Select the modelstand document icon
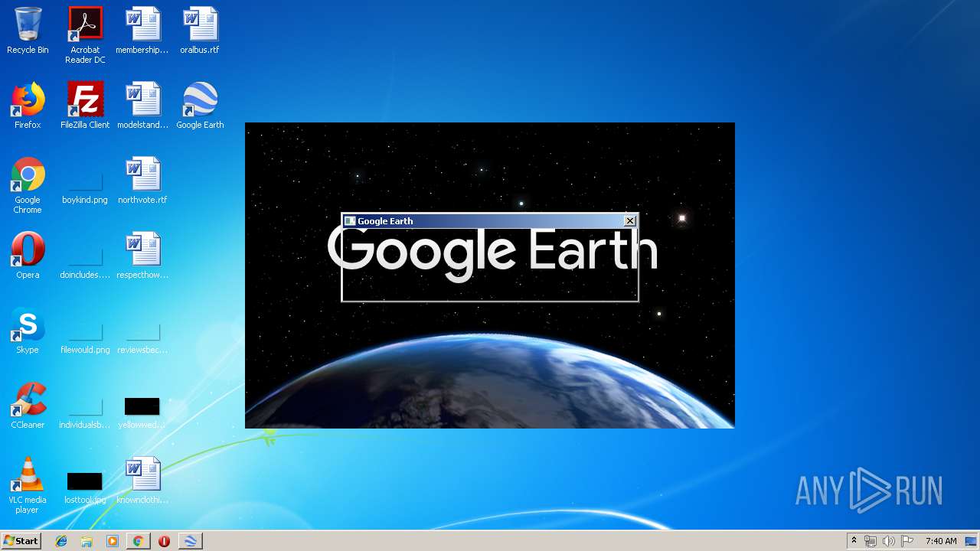The image size is (980, 551). (x=142, y=106)
